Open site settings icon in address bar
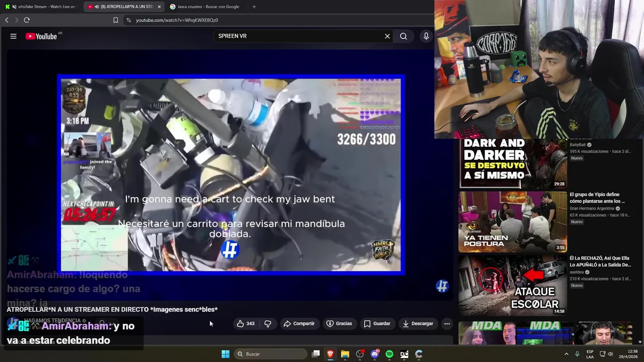 129,20
